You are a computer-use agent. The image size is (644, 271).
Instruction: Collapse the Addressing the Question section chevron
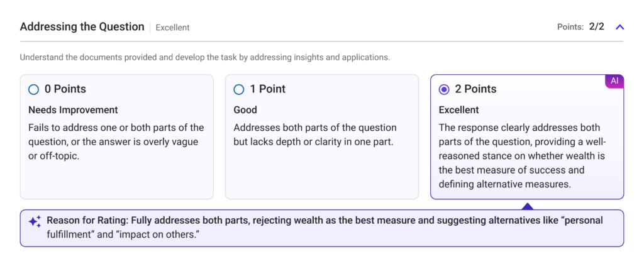[x=619, y=27]
